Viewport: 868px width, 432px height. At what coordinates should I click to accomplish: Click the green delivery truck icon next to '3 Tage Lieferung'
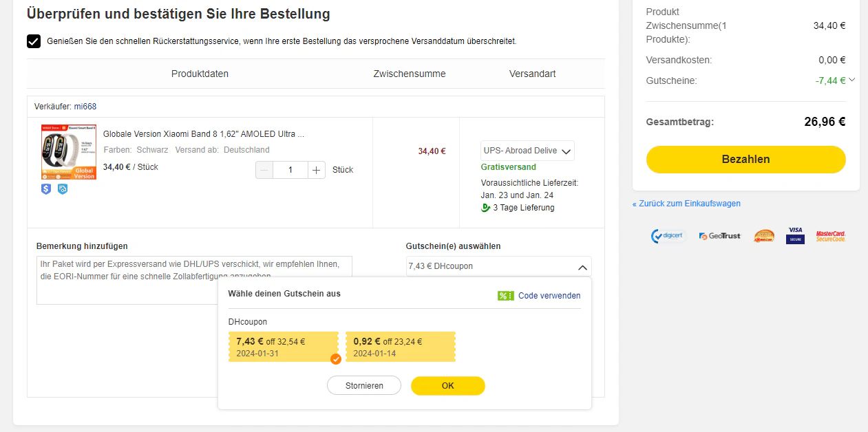484,208
